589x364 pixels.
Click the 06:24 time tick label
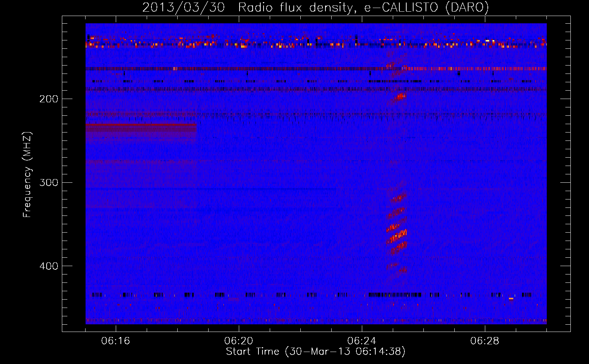click(362, 341)
